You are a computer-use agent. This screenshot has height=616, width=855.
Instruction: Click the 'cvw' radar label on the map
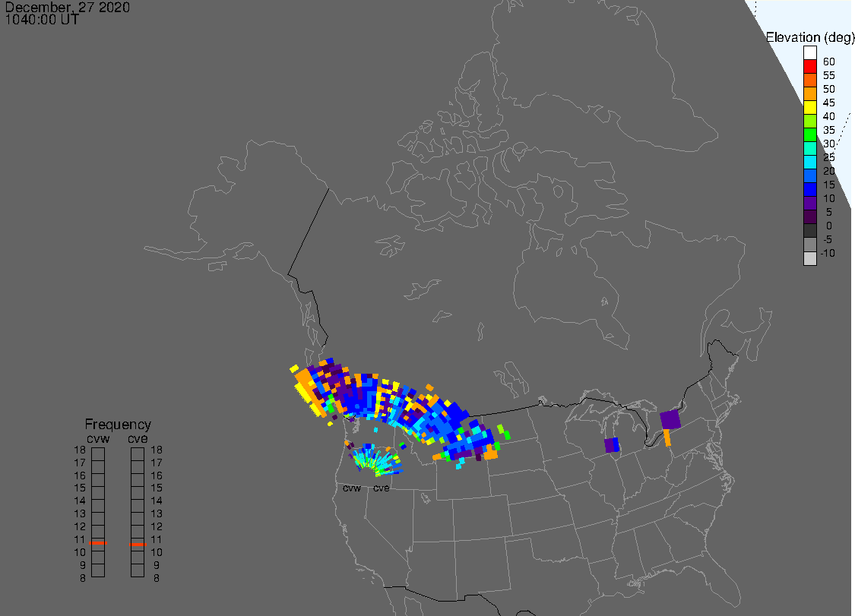pos(352,488)
